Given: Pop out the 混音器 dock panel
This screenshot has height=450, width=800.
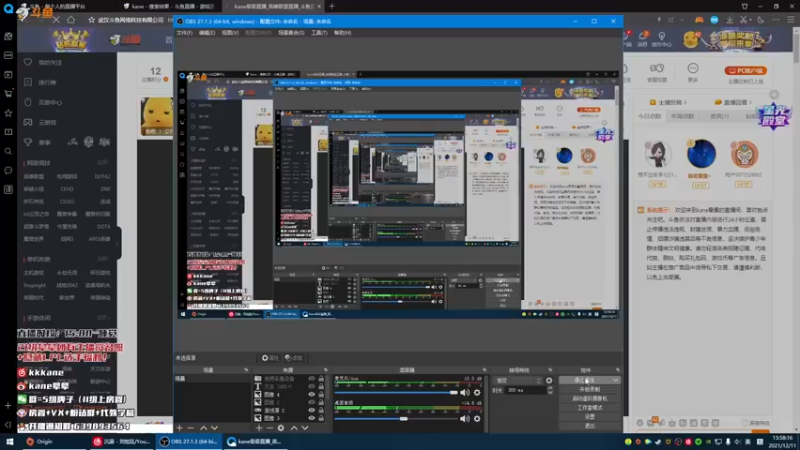Looking at the screenshot, I should (x=484, y=370).
